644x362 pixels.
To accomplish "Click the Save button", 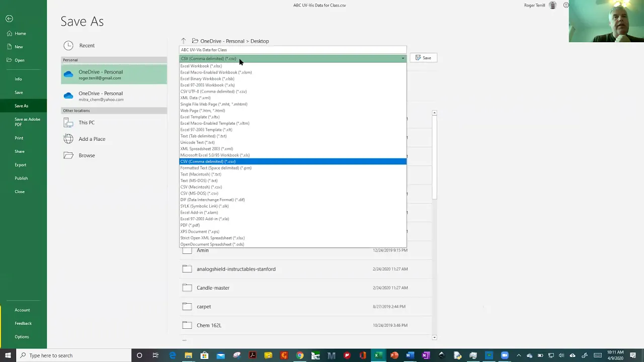I will point(423,58).
